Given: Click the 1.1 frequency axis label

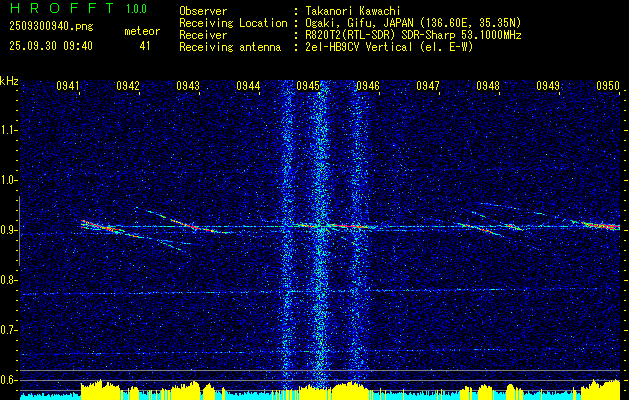Looking at the screenshot, I should point(9,130).
